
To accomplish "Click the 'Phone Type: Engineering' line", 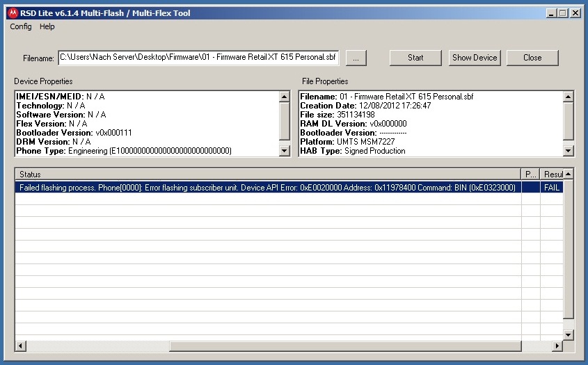I will pos(124,151).
